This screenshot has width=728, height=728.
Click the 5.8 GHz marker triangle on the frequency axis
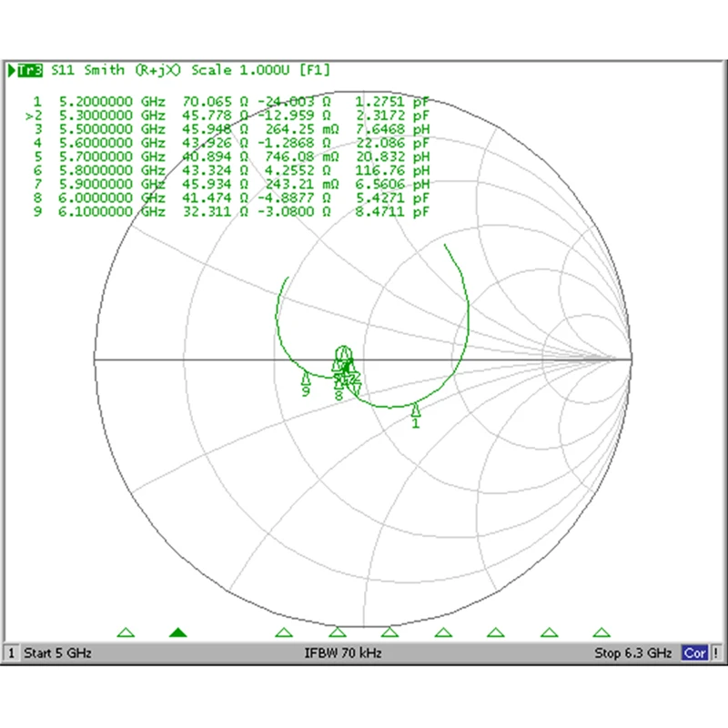443,632
